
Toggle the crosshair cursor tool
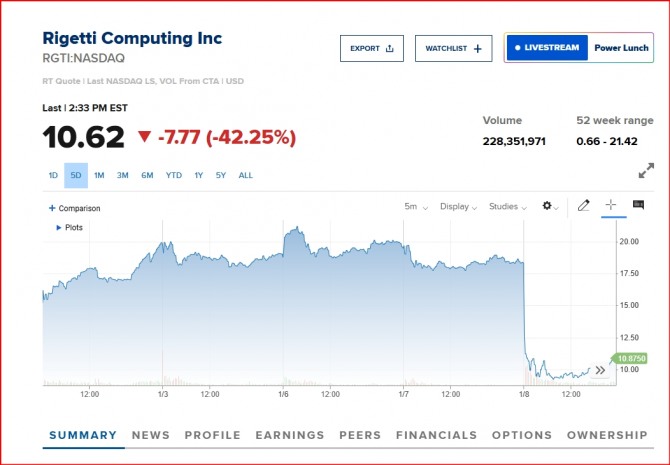coord(611,205)
